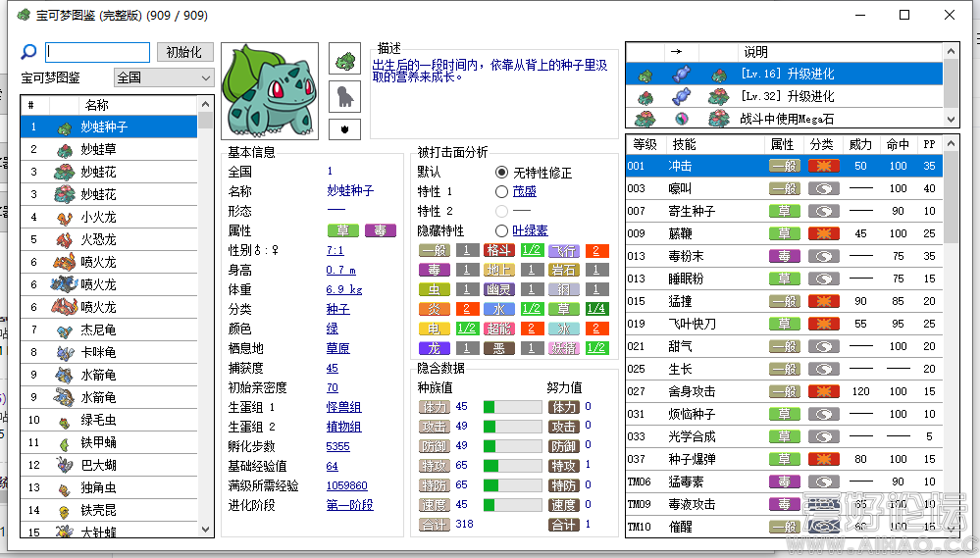The image size is (980, 558).
Task: Show the silhouette sprite view
Action: 345,97
